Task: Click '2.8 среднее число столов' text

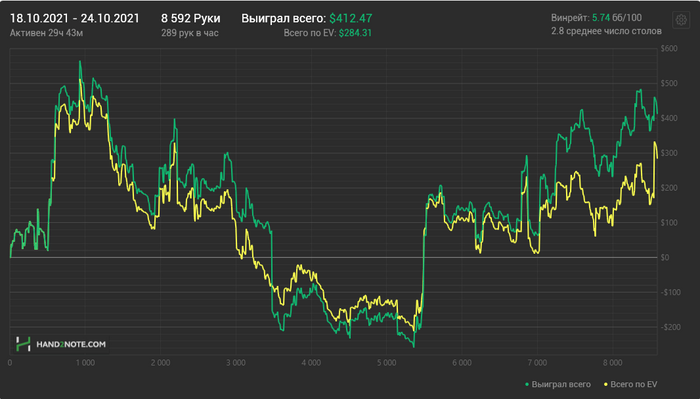Action: pos(606,31)
